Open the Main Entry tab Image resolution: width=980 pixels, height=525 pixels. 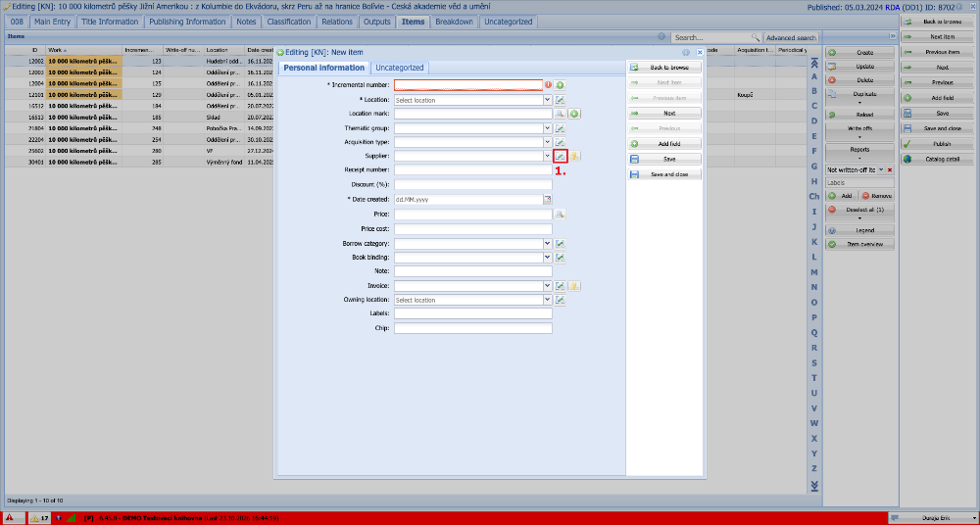[53, 22]
